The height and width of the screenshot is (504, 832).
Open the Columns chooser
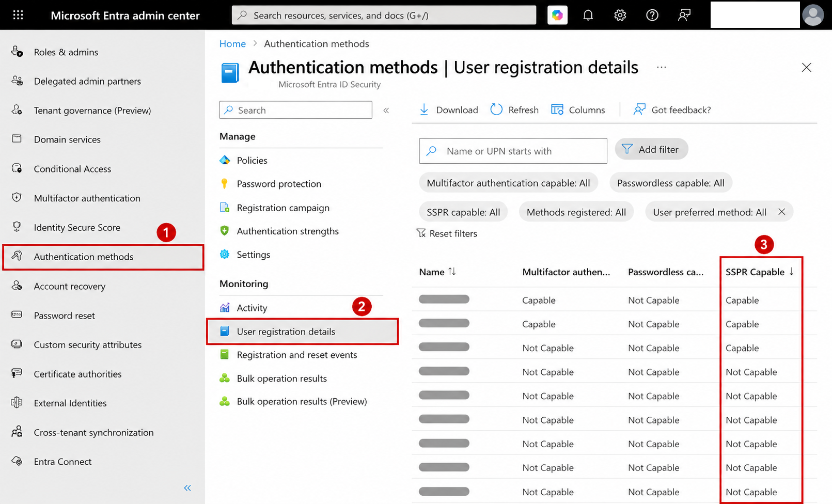pos(578,109)
